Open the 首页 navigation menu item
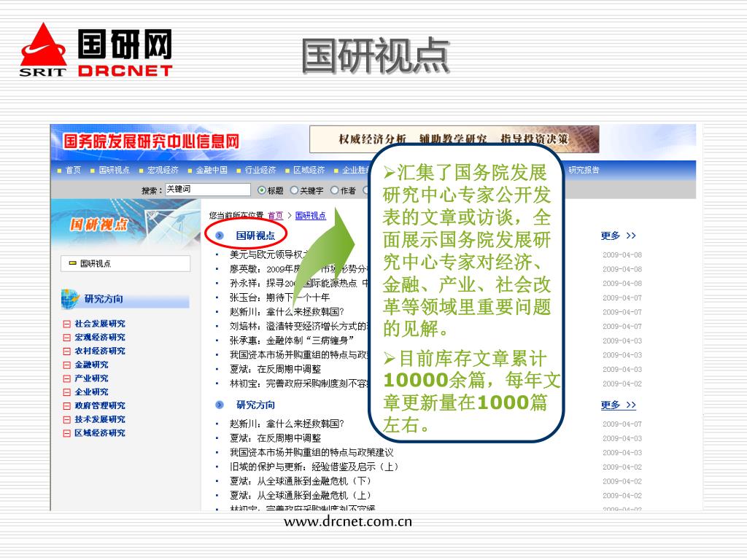The image size is (747, 560). [x=73, y=170]
